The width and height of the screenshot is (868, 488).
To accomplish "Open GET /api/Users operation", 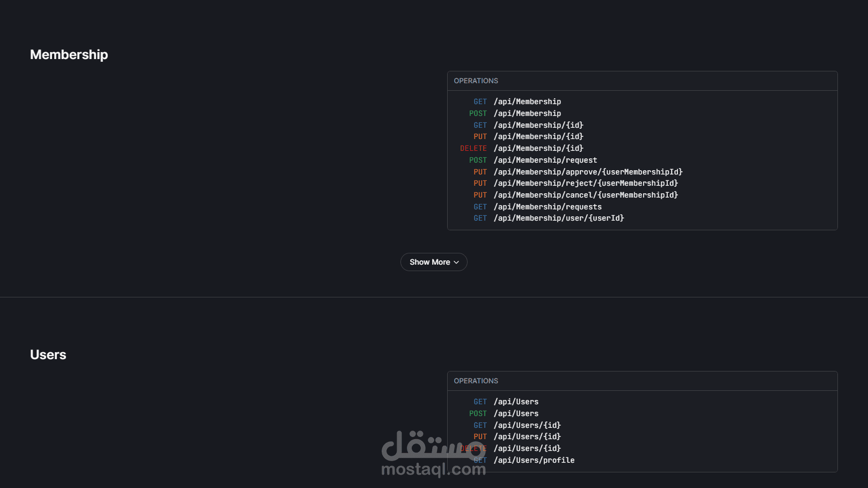I will click(x=506, y=402).
